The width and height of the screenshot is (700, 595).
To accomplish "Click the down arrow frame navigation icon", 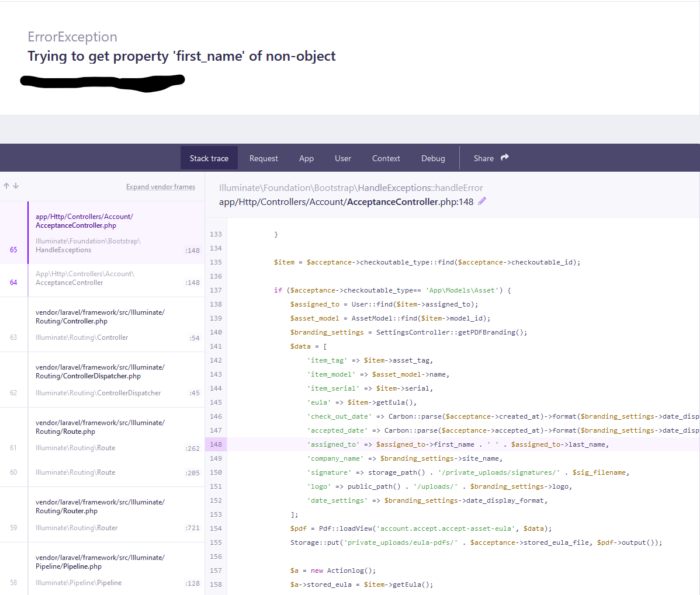I will [16, 186].
